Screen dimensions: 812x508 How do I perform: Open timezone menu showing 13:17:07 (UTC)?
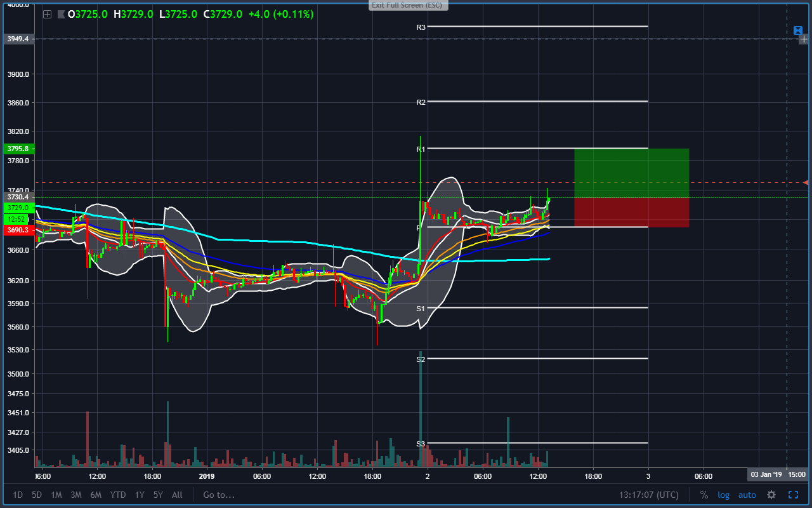(x=649, y=495)
